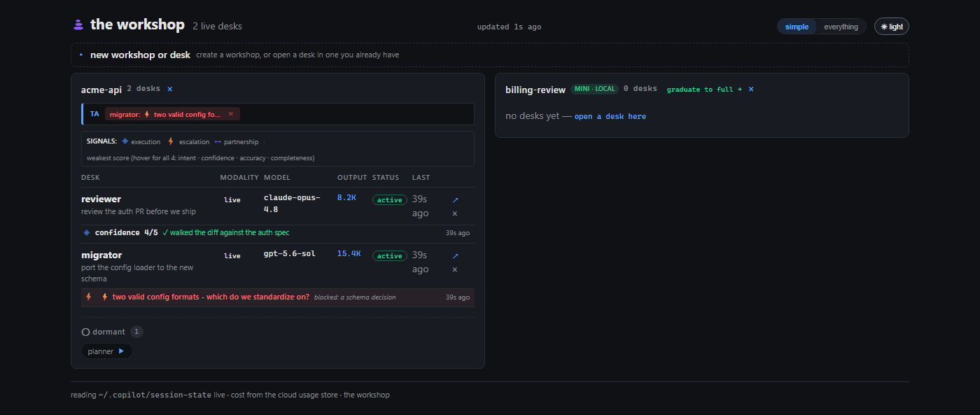Click the reviewer active status badge
Image resolution: width=980 pixels, height=415 pixels.
(x=389, y=200)
